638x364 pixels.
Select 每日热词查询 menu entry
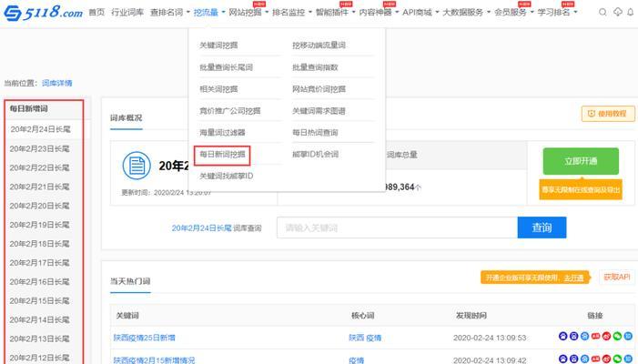pos(315,132)
